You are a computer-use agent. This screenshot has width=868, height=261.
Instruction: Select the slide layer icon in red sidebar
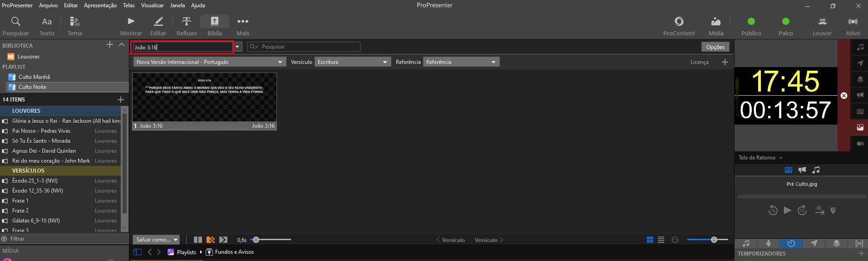860,111
